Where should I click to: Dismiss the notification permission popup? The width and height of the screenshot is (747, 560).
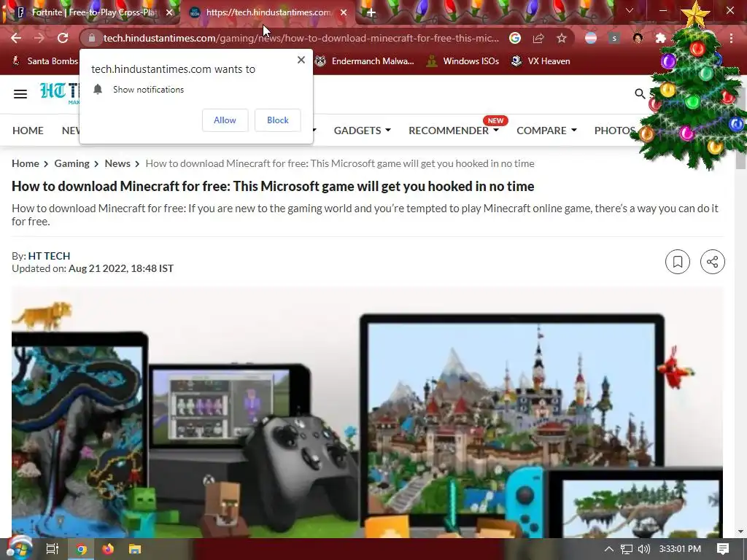click(x=301, y=60)
